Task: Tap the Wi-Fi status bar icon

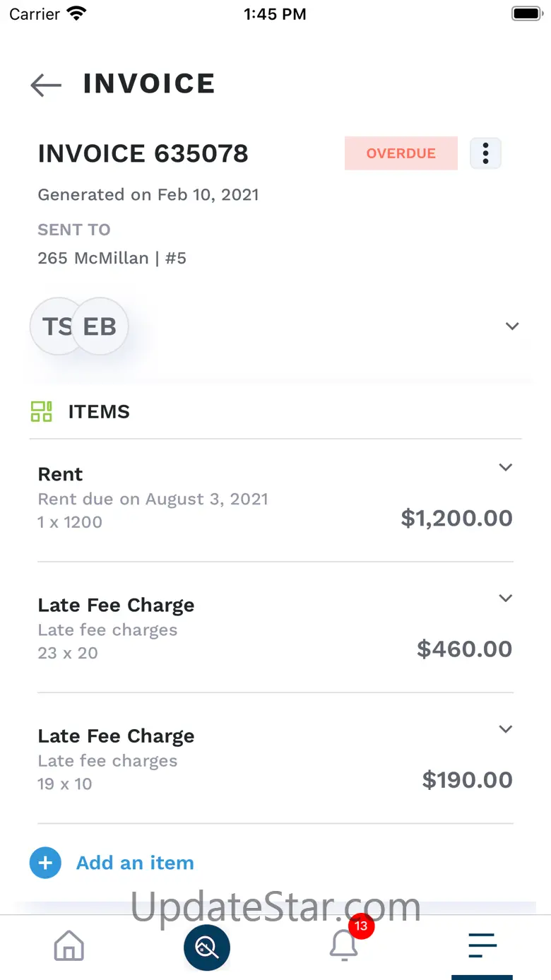Action: [x=76, y=13]
